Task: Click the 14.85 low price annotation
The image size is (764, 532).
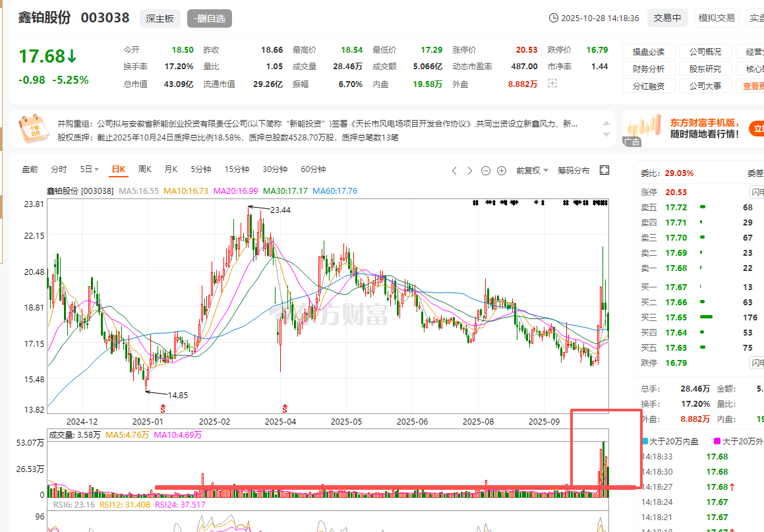Action: click(177, 395)
